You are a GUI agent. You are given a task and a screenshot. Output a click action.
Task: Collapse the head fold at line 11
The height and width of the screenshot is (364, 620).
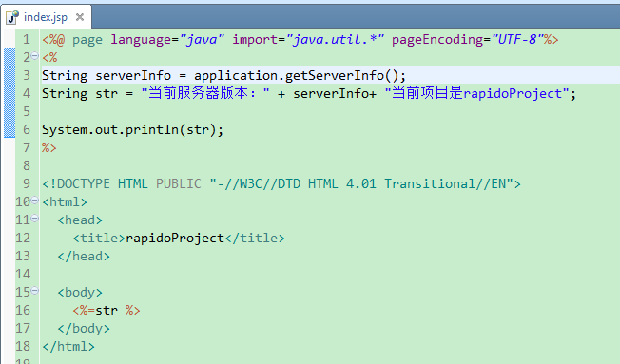click(35, 219)
